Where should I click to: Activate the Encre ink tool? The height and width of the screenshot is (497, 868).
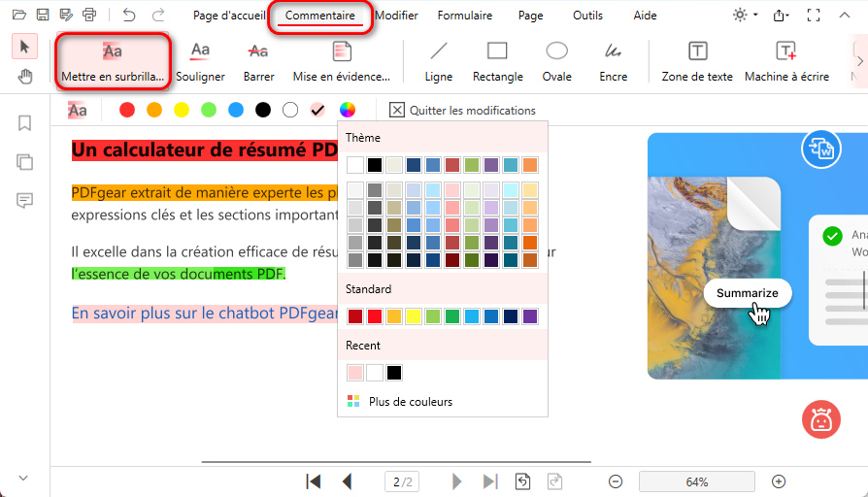[x=614, y=61]
